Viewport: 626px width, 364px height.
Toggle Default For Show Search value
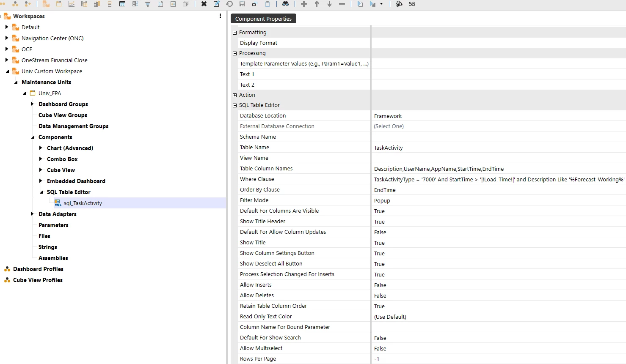pos(380,338)
